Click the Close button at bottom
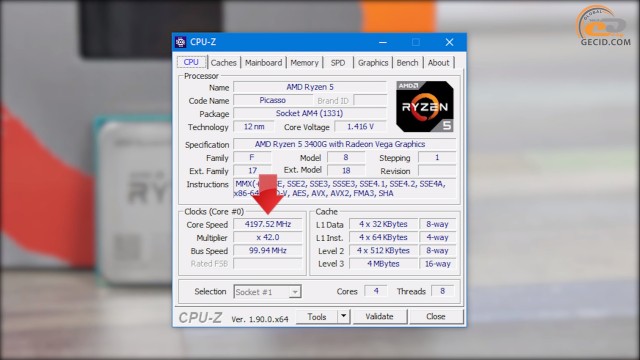The width and height of the screenshot is (640, 360). click(x=436, y=316)
